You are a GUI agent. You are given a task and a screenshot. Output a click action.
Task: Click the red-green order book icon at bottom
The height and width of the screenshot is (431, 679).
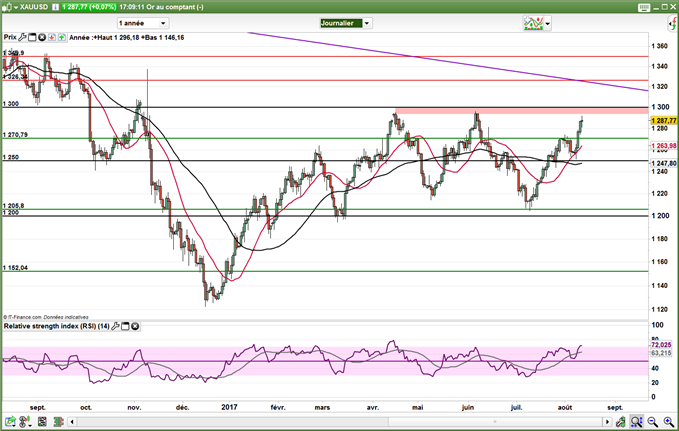point(58,421)
